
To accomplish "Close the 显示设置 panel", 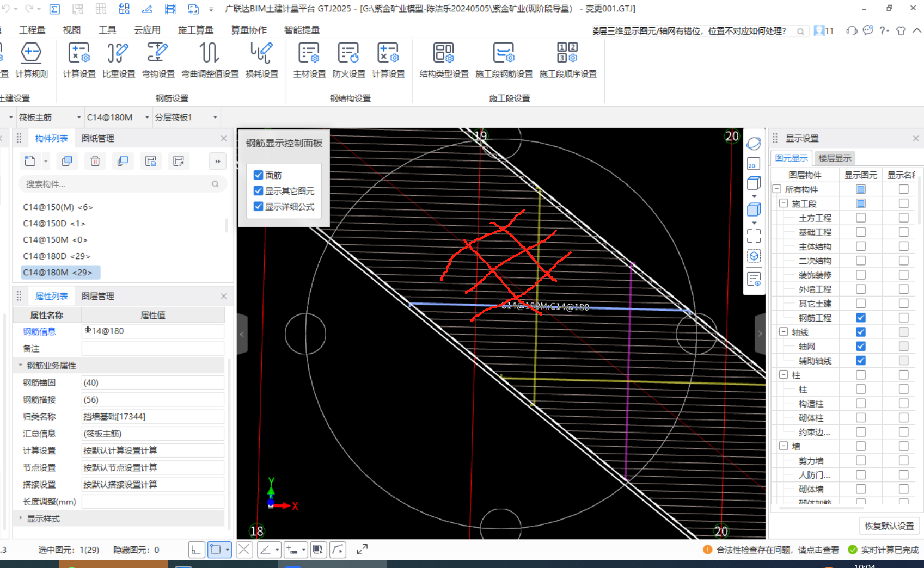I will (916, 139).
